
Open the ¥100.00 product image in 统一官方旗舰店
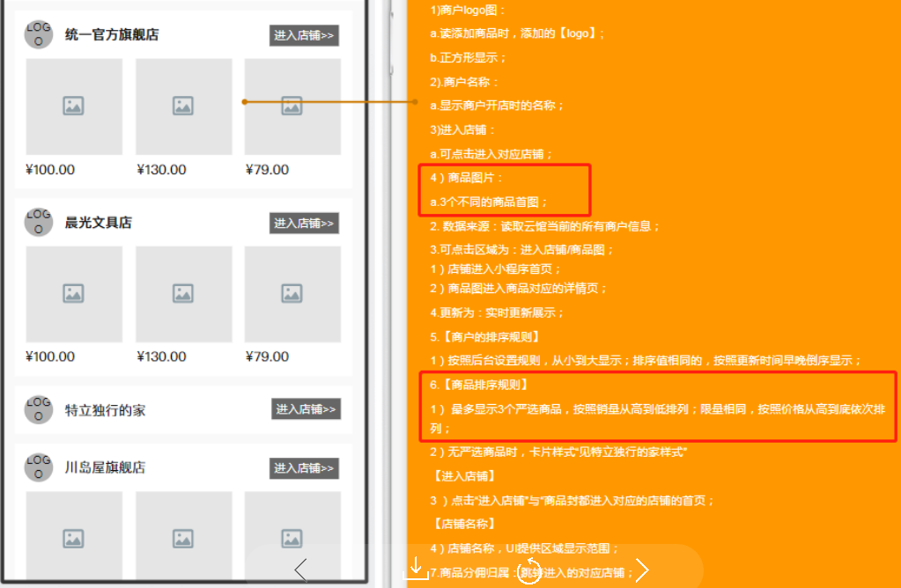point(74,107)
